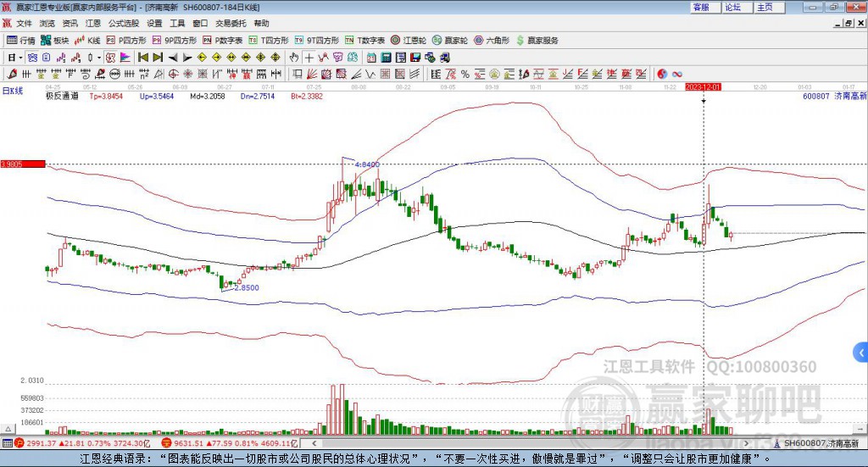Click the infinity symbol icon
The width and height of the screenshot is (868, 467).
tap(677, 74)
